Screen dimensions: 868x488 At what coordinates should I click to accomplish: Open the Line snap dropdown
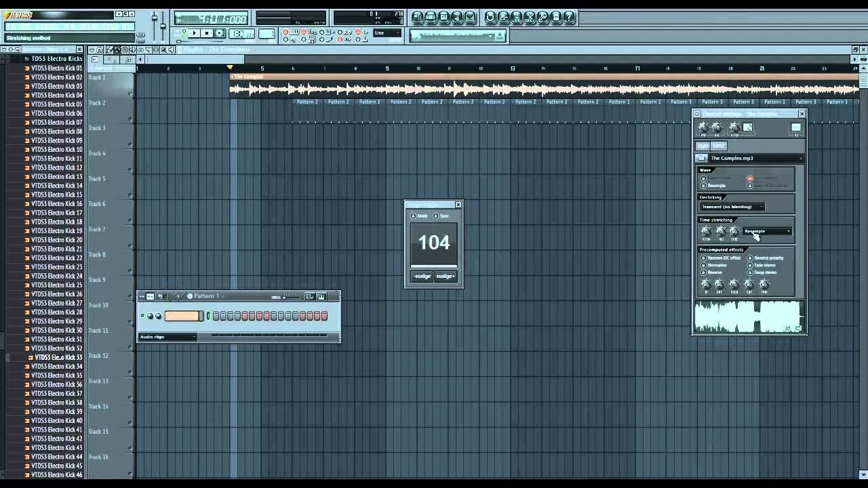point(387,33)
